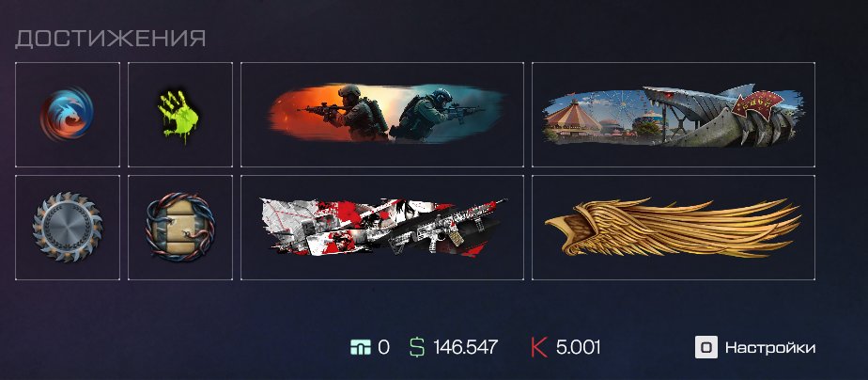Click the circus tent in amusement park banner
This screenshot has height=380, width=868.
coord(573,119)
